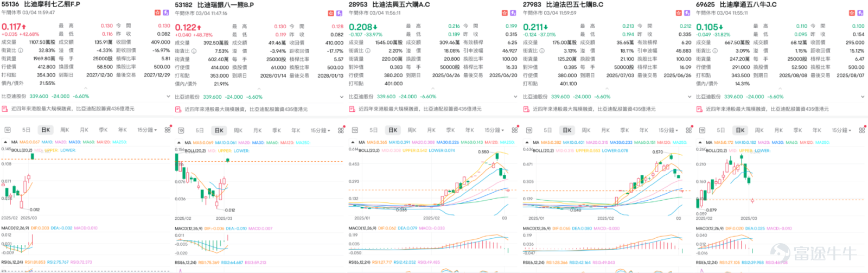The width and height of the screenshot is (868, 273).
Task: Select the 年K tab in 69625 chart
Action: (817, 130)
